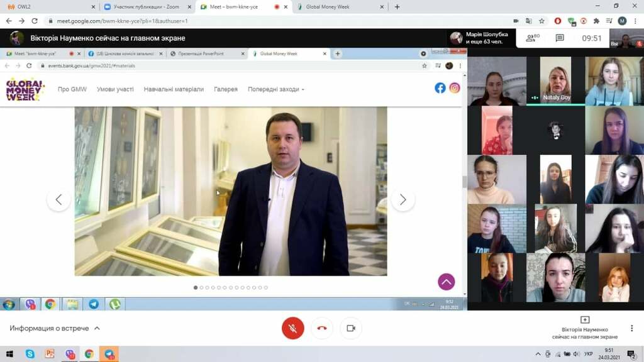Click the present screen button by Вікторія Науменко
Viewport: 644px width, 362px height.
(x=584, y=320)
